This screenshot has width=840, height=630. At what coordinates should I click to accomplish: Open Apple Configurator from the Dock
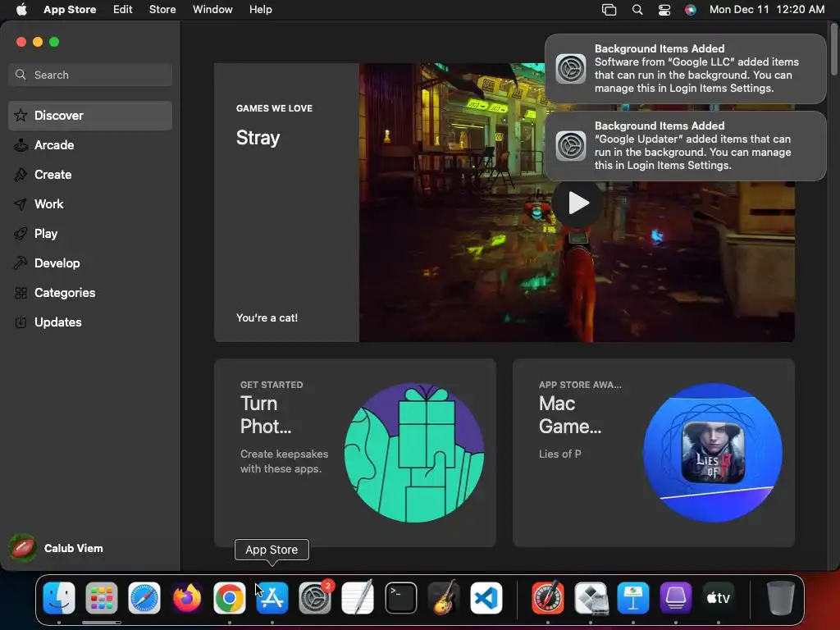point(676,597)
